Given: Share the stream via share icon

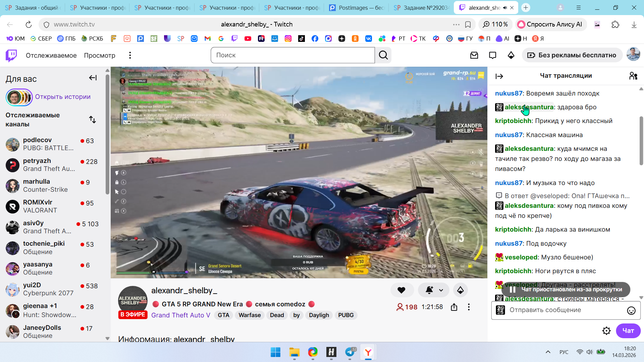Looking at the screenshot, I should pos(454,307).
